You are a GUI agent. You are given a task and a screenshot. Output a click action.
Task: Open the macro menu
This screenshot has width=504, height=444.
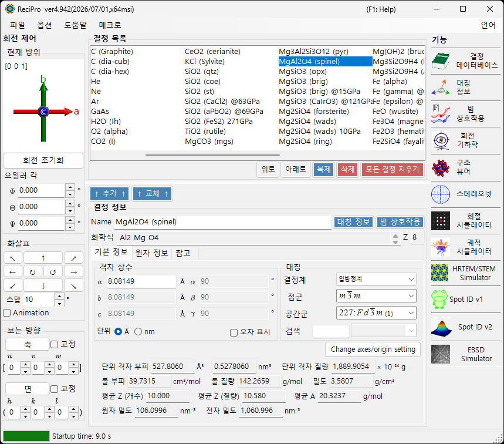point(110,25)
